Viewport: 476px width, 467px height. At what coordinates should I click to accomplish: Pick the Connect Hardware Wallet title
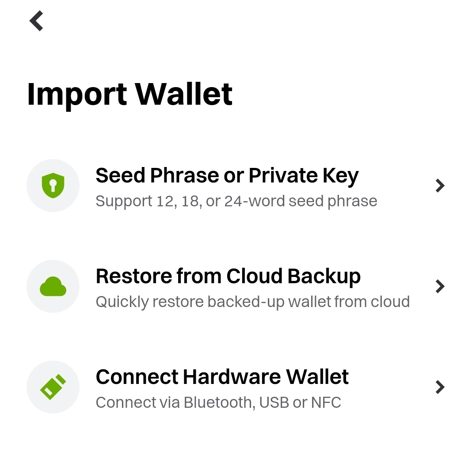[x=222, y=377]
